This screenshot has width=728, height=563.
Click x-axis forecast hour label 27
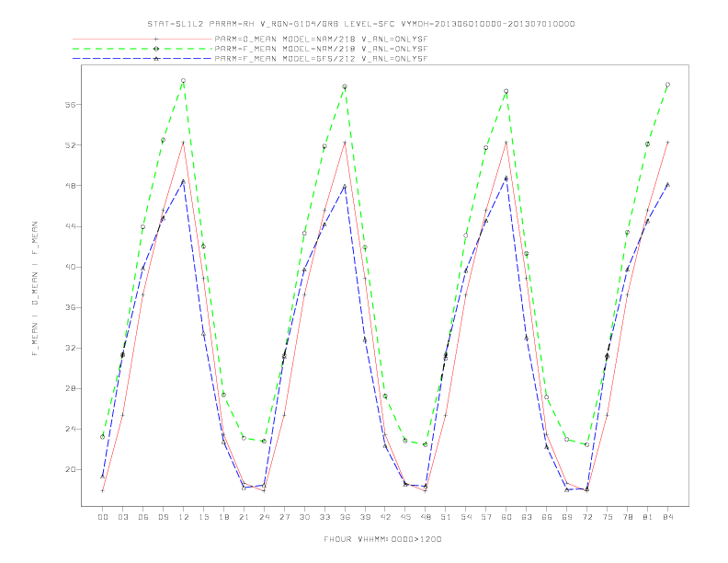coord(284,517)
